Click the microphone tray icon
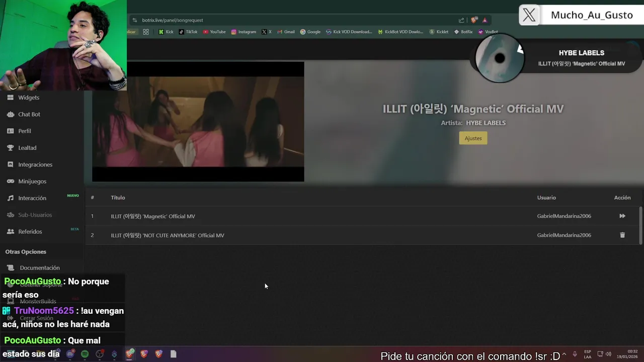The height and width of the screenshot is (362, 644). point(575,354)
